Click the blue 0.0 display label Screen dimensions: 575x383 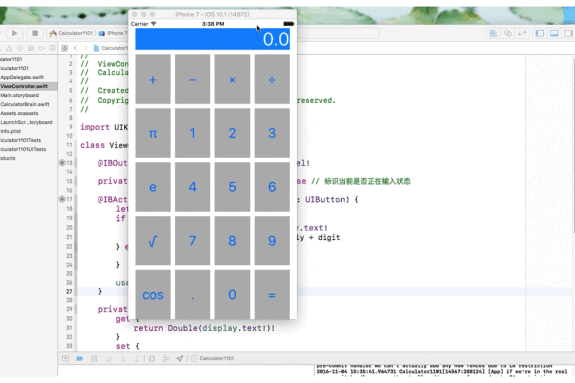(212, 39)
